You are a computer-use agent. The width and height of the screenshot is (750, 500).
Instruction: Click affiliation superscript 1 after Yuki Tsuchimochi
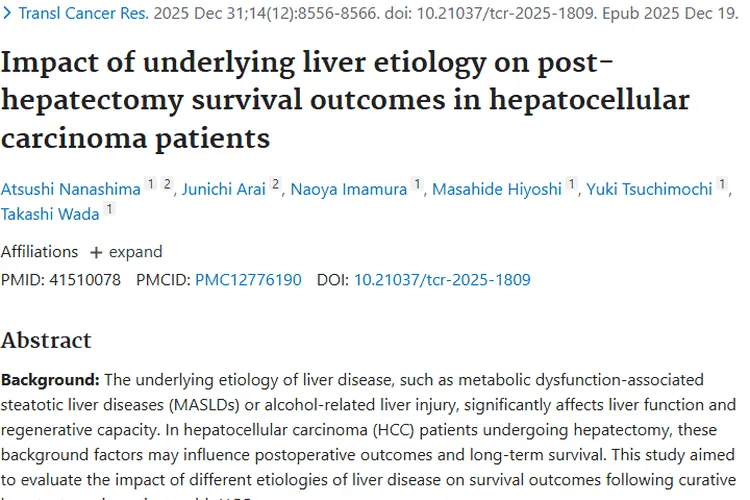click(x=722, y=184)
